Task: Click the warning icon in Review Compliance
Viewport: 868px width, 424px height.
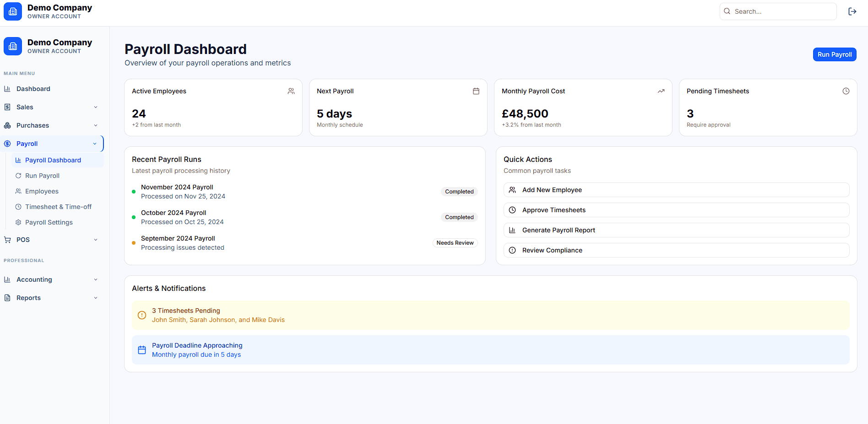Action: pyautogui.click(x=512, y=250)
